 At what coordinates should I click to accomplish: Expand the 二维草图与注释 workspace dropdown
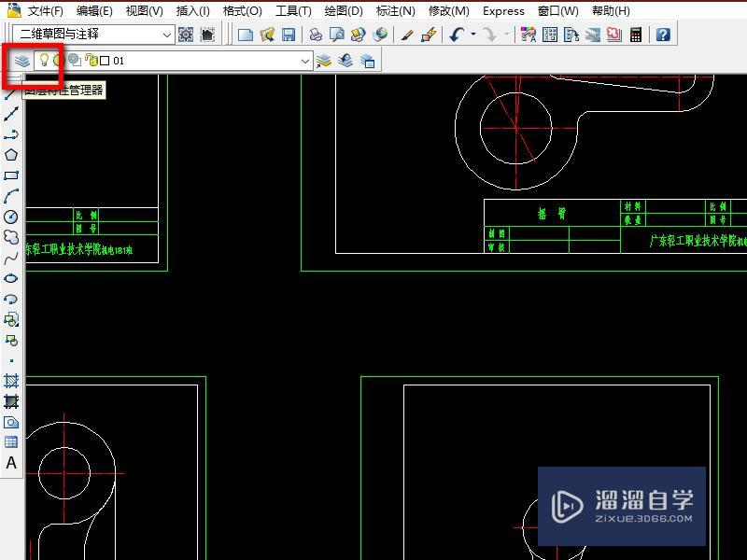pos(166,35)
